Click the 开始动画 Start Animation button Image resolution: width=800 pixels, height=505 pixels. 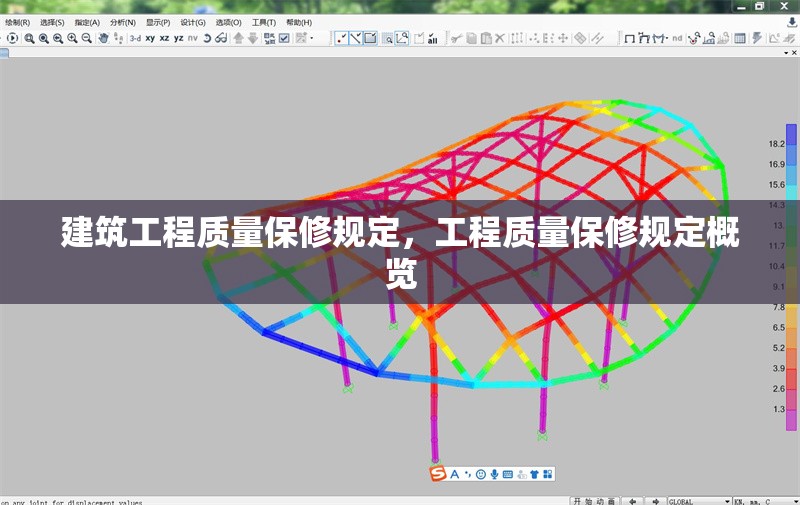click(595, 501)
